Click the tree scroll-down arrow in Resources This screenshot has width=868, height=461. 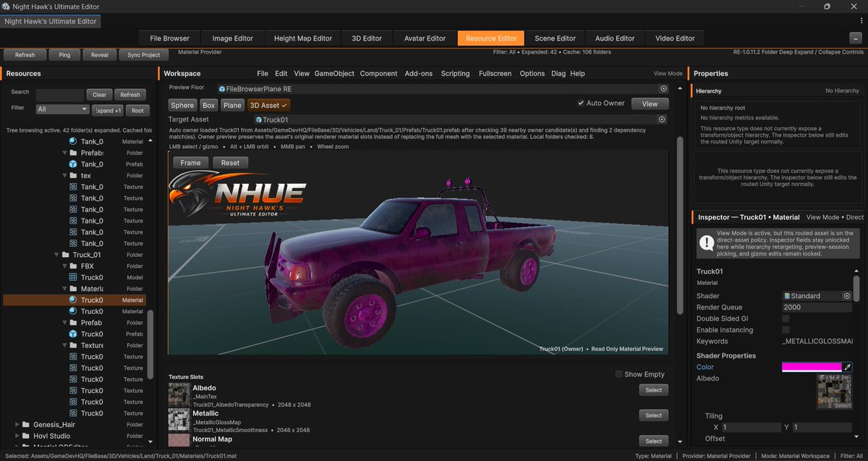pos(150,441)
